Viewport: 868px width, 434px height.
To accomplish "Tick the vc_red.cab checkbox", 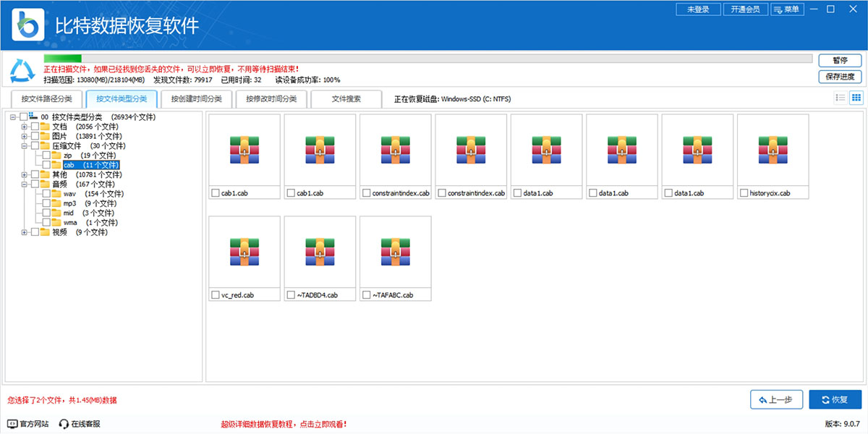I will coord(215,295).
